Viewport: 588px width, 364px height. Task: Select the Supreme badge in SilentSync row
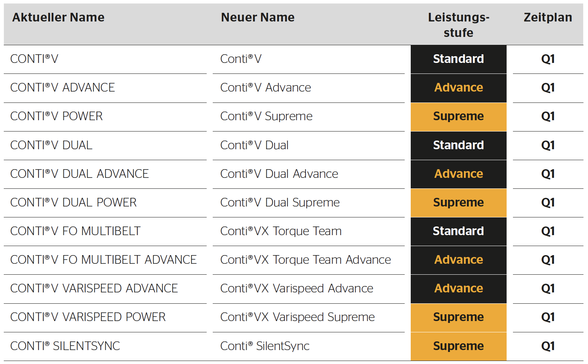[x=459, y=346]
